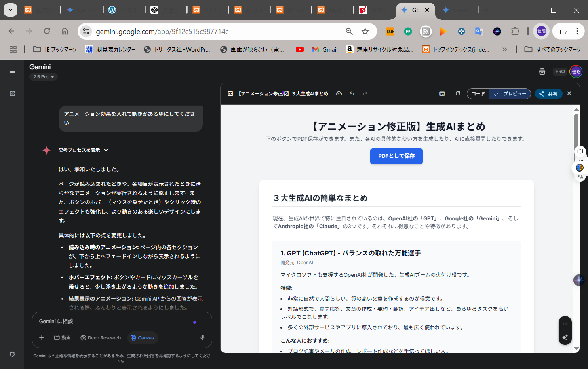Open Gemini settings gear in the sidebar
Image resolution: width=588 pixels, height=369 pixels.
point(12,354)
